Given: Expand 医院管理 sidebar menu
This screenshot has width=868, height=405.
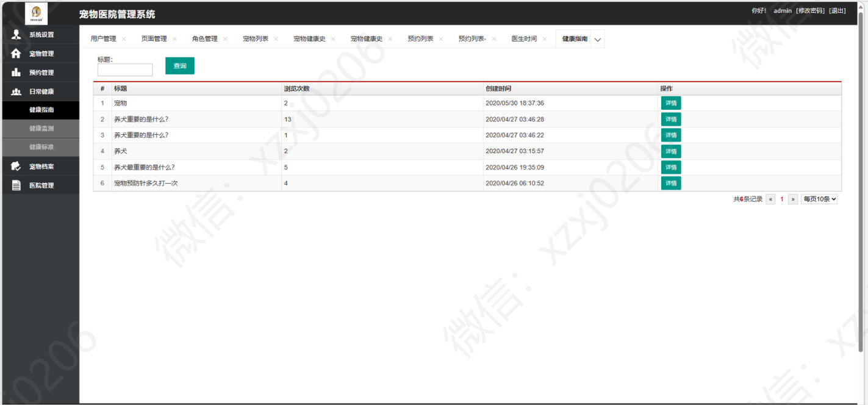Looking at the screenshot, I should 40,185.
